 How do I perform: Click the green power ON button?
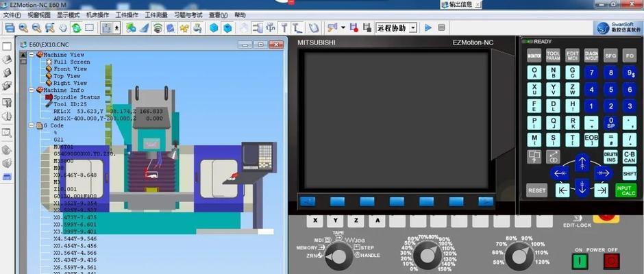tap(580, 261)
